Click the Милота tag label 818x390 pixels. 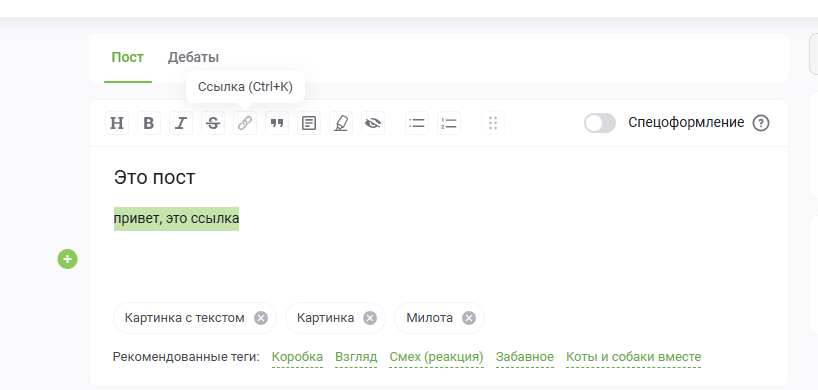tap(430, 318)
